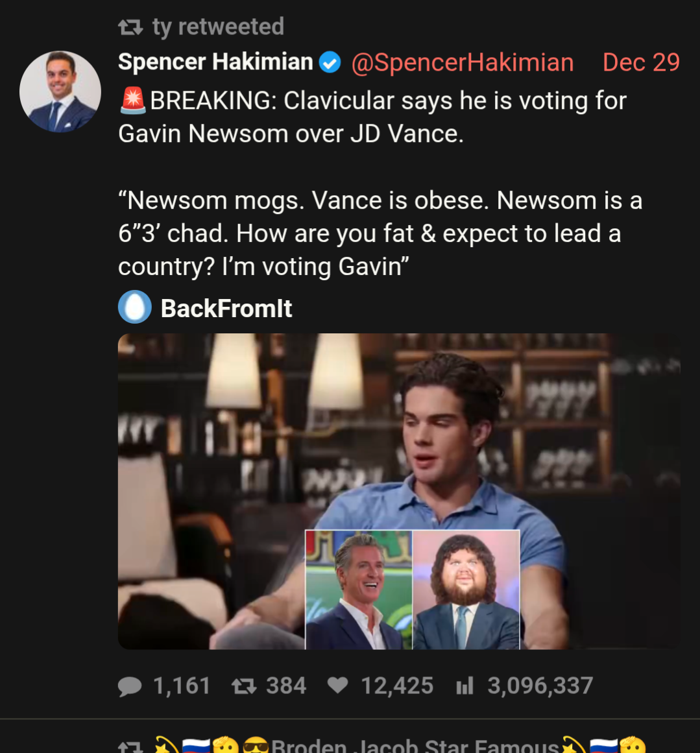The height and width of the screenshot is (753, 700).
Task: Click the retweet icon beside "ty retweeted"
Action: point(130,27)
